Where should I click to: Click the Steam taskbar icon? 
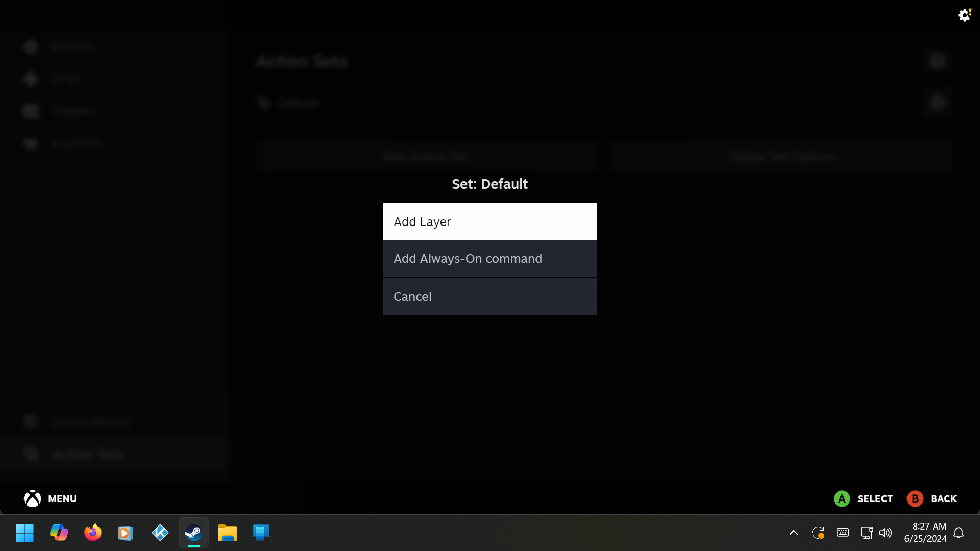193,533
